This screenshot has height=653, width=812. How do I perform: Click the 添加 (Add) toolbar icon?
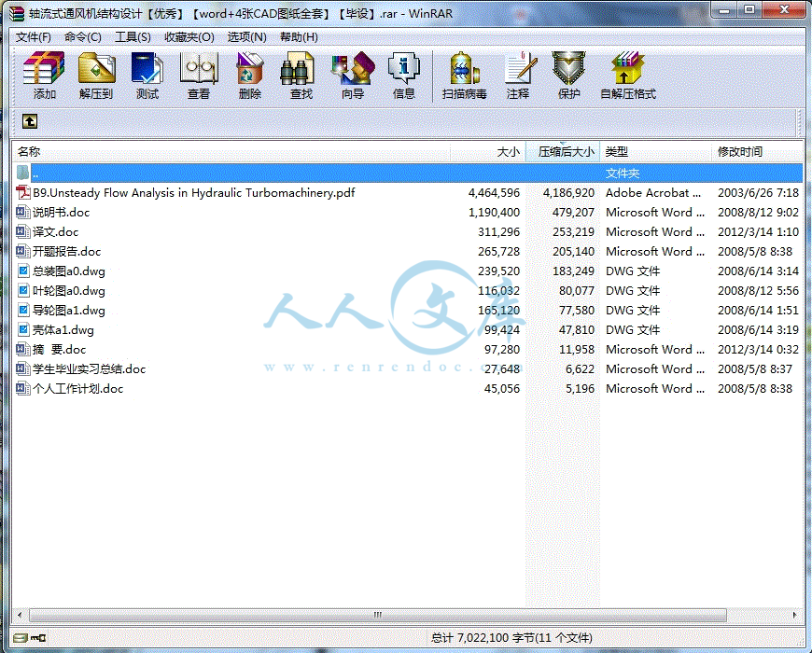pos(44,68)
